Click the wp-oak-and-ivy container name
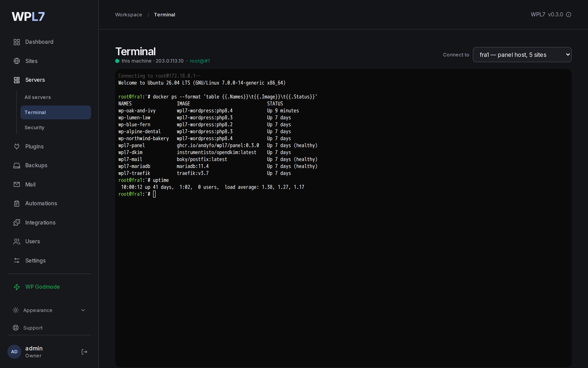 coord(137,110)
